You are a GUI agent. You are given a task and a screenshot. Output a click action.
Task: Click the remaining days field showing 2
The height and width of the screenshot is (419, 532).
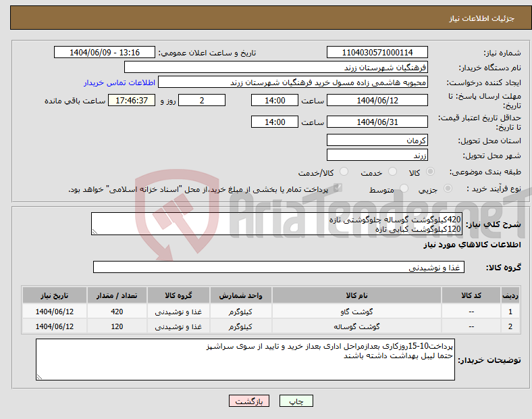coord(202,100)
